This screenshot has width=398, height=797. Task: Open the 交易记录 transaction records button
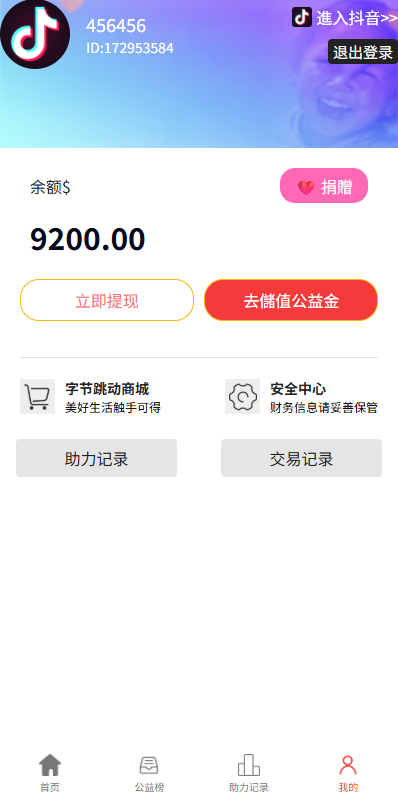click(x=301, y=458)
